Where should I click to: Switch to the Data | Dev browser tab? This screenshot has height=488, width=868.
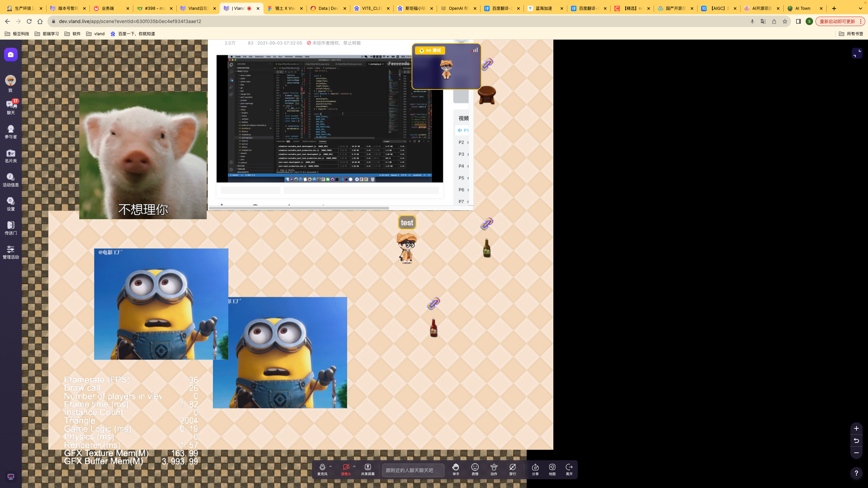pyautogui.click(x=328, y=8)
